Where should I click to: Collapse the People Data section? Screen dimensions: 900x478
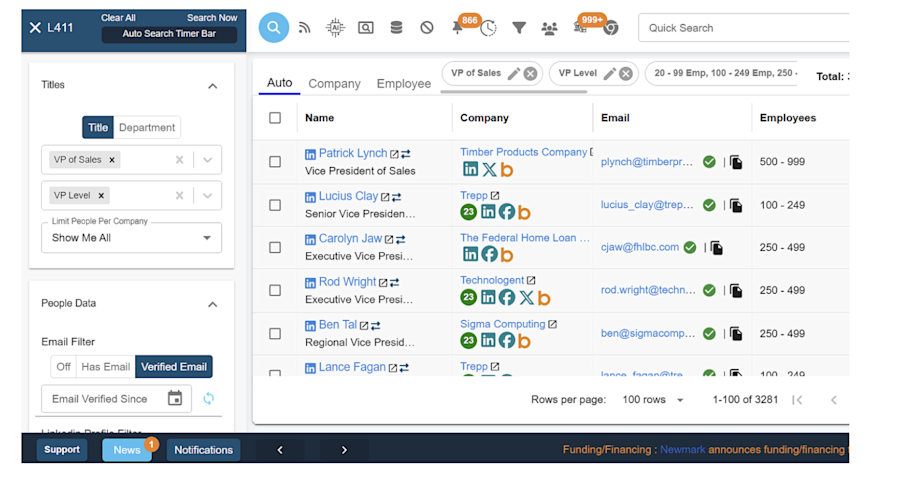pyautogui.click(x=212, y=304)
